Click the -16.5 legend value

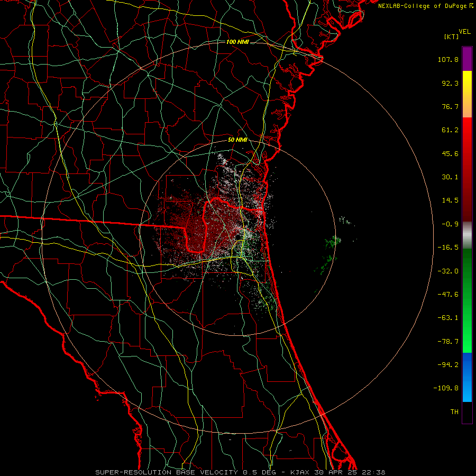[448, 248]
